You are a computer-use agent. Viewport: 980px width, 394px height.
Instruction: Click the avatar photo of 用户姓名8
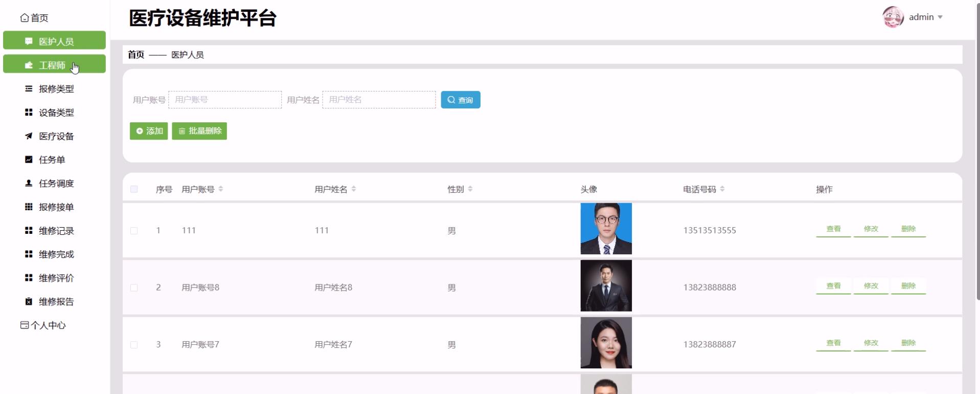tap(606, 286)
